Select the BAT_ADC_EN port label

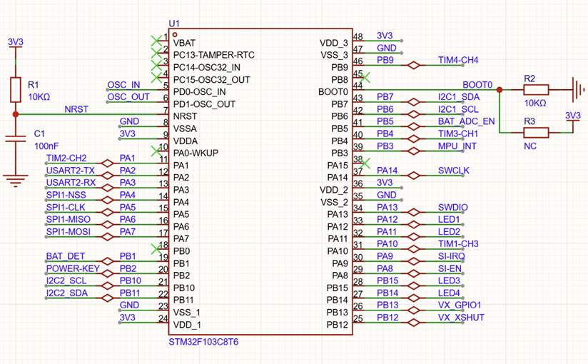467,121
